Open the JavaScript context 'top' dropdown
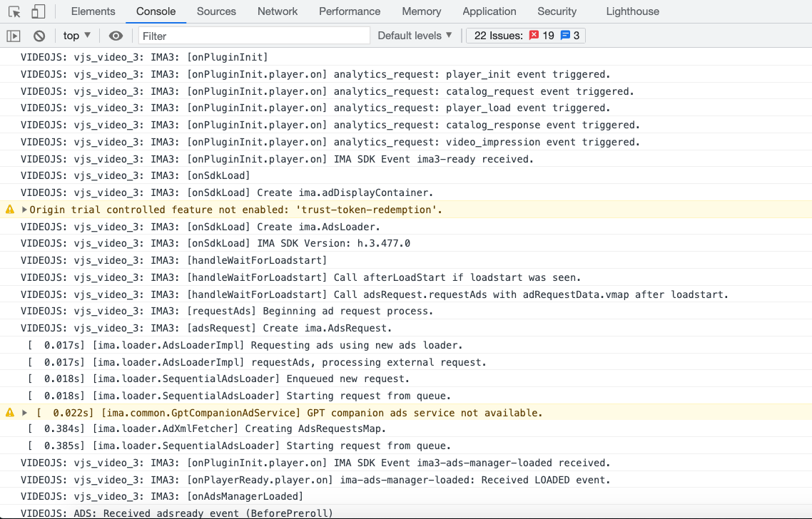The image size is (812, 519). 77,36
